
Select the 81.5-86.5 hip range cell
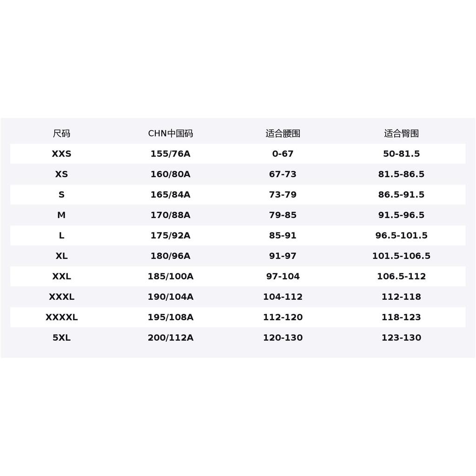(x=401, y=174)
